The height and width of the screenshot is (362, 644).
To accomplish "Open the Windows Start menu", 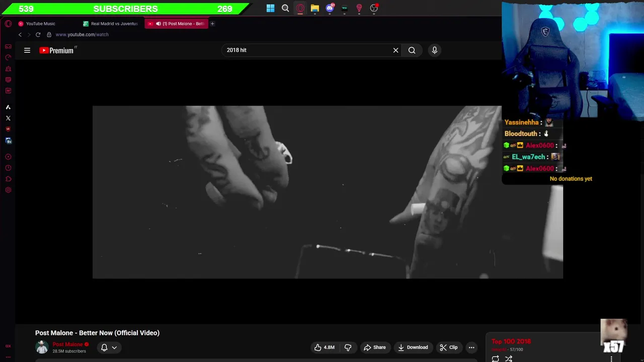I will (x=271, y=8).
